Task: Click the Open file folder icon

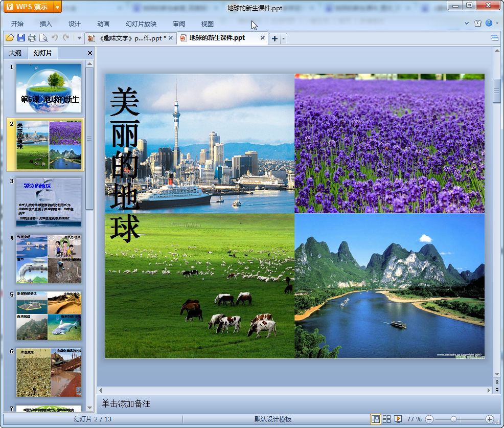Action: point(9,38)
